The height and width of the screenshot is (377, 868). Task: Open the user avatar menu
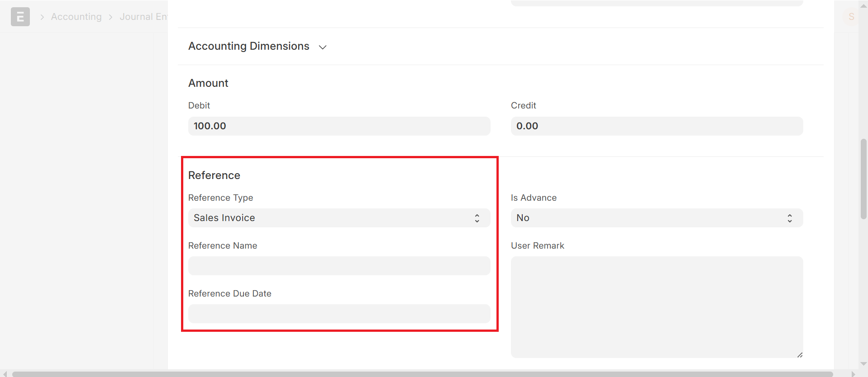(x=851, y=17)
